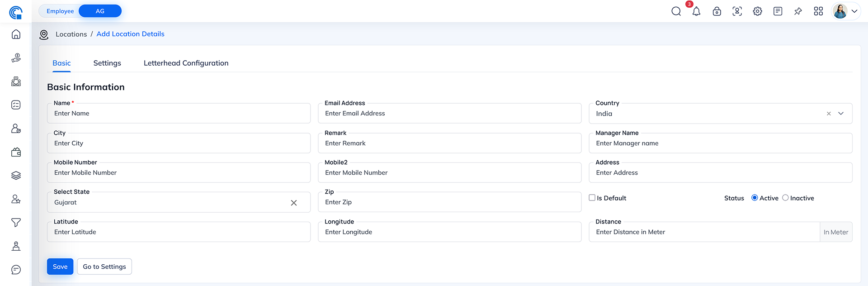Check the Is Default checkbox
868x286 pixels.
click(592, 198)
